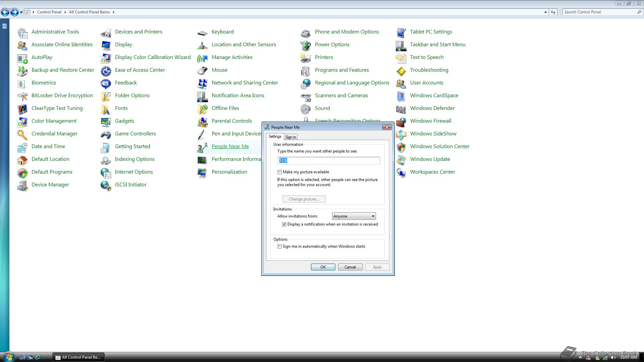644x362 pixels.
Task: Open the Tablet PC Settings icon
Action: click(x=401, y=33)
